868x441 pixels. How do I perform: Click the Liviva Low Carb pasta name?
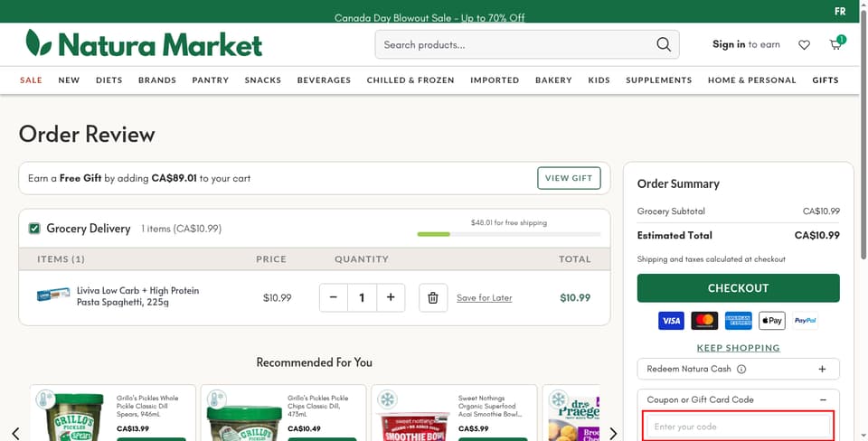click(137, 296)
